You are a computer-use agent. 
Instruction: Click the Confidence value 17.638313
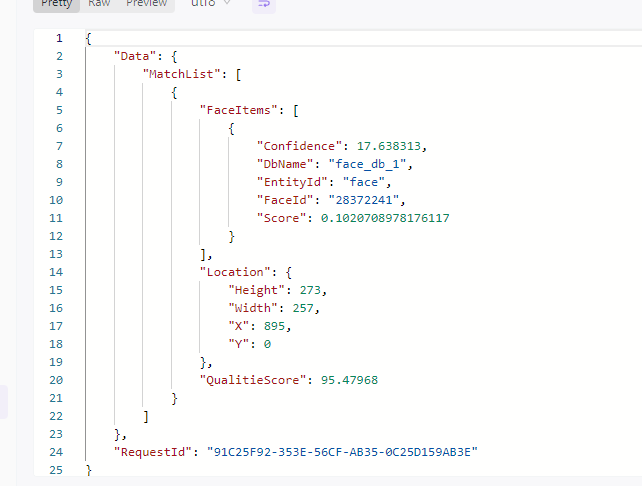coord(389,146)
